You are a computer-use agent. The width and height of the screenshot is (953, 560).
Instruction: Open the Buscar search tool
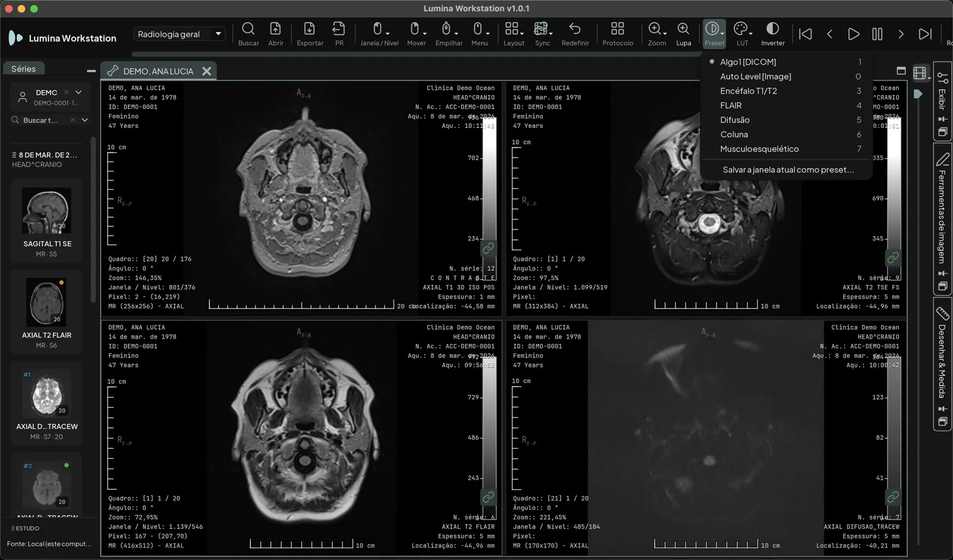248,34
